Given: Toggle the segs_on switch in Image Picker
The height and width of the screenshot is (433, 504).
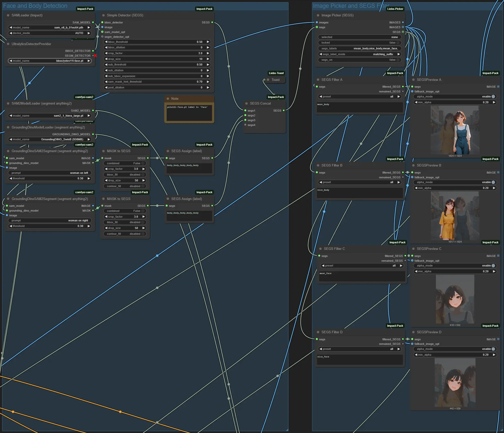Looking at the screenshot, I should [x=398, y=60].
